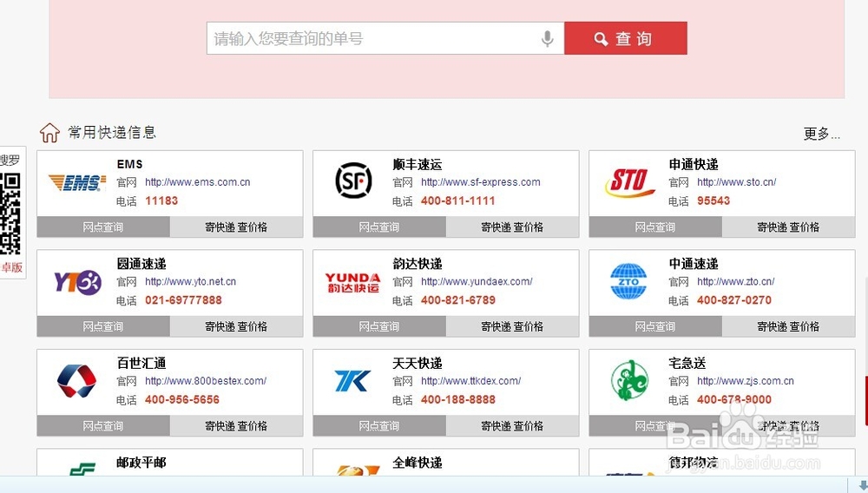Click phone number 400-188-8888
868x493 pixels.
pos(457,400)
